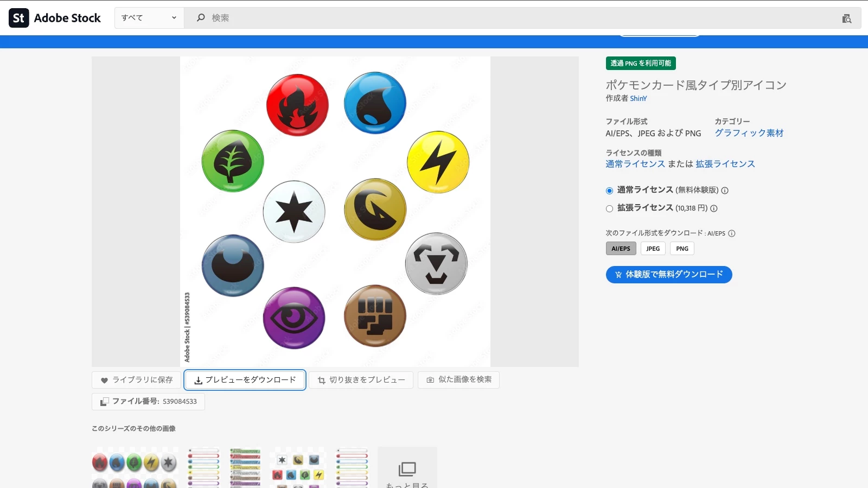
Task: Click the もっと見る gallery icon
Action: click(407, 469)
